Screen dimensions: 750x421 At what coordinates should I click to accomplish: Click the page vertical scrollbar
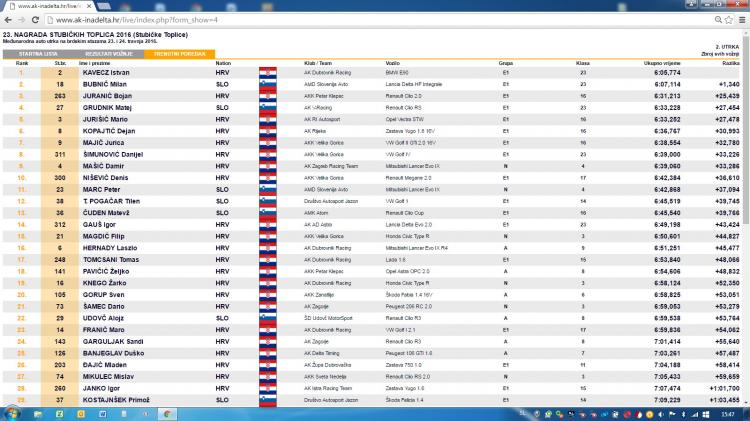(745, 200)
